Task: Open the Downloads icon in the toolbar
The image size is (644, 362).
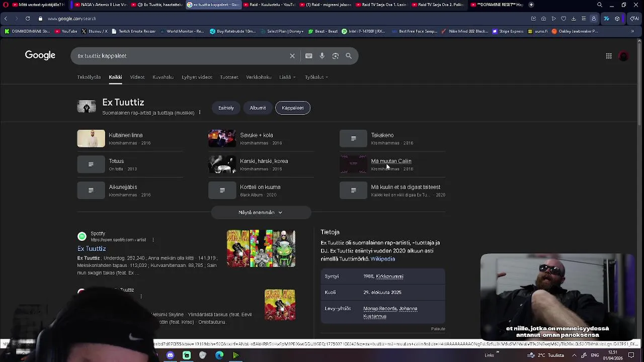Action: 574,19
